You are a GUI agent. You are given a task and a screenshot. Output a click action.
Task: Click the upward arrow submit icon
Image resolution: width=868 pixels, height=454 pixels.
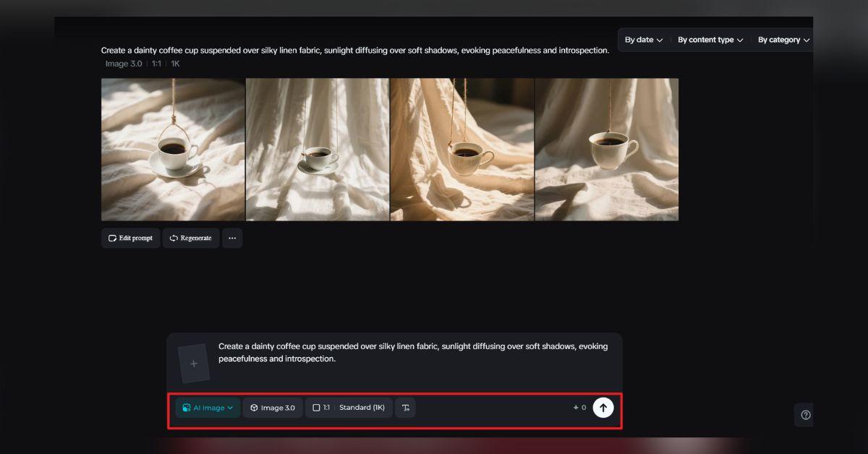(603, 407)
